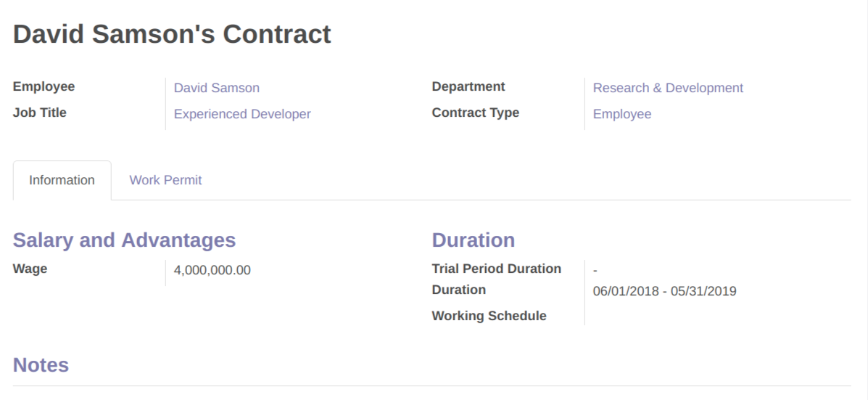The height and width of the screenshot is (400, 868).
Task: Click the Department field label
Action: (x=468, y=86)
